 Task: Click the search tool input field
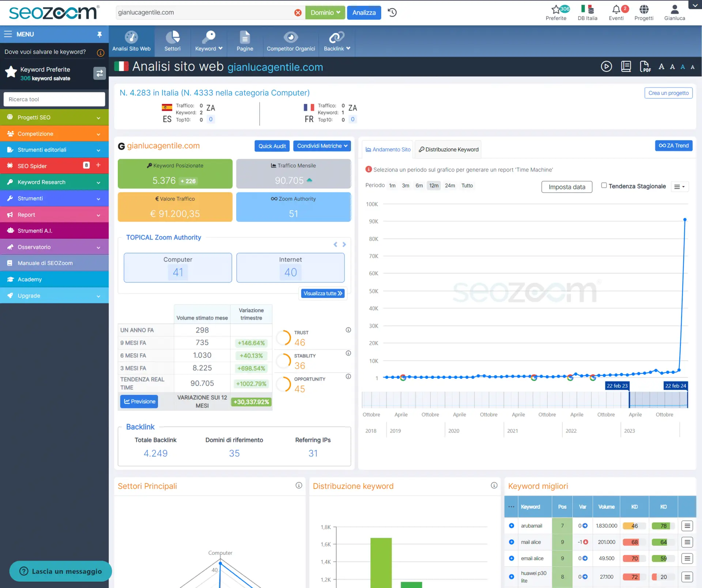pos(54,99)
